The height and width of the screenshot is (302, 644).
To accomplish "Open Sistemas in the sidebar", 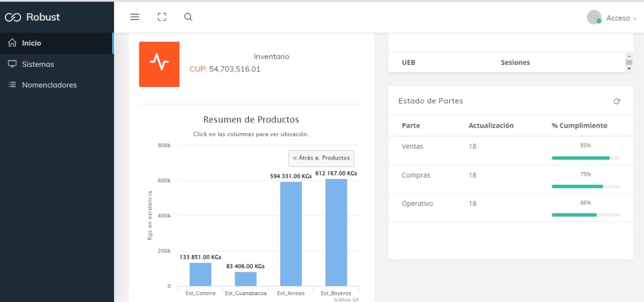I will tap(38, 64).
